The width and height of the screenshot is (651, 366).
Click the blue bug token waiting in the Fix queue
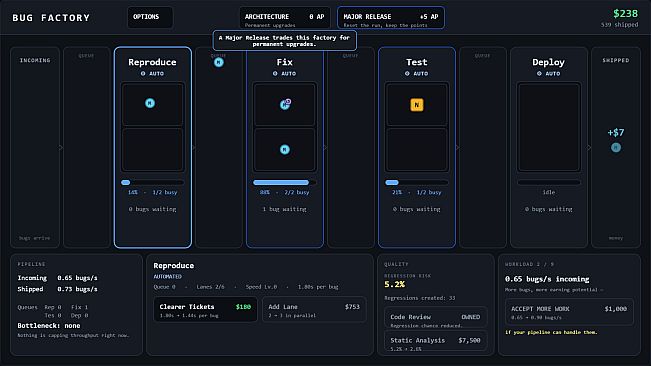pyautogui.click(x=219, y=62)
